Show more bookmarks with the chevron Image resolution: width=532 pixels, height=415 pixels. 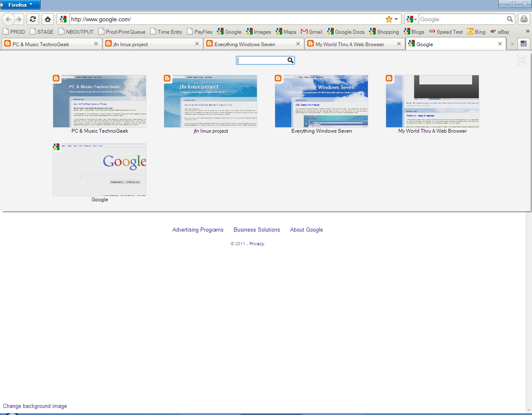click(x=527, y=32)
